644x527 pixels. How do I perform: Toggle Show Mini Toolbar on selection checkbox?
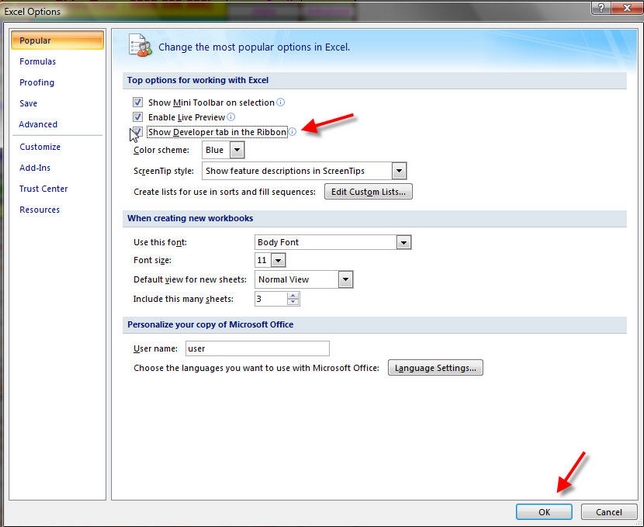coord(138,102)
